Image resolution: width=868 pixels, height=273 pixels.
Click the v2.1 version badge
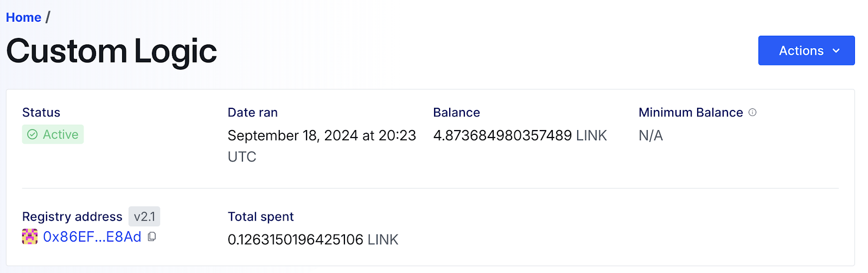(x=144, y=217)
